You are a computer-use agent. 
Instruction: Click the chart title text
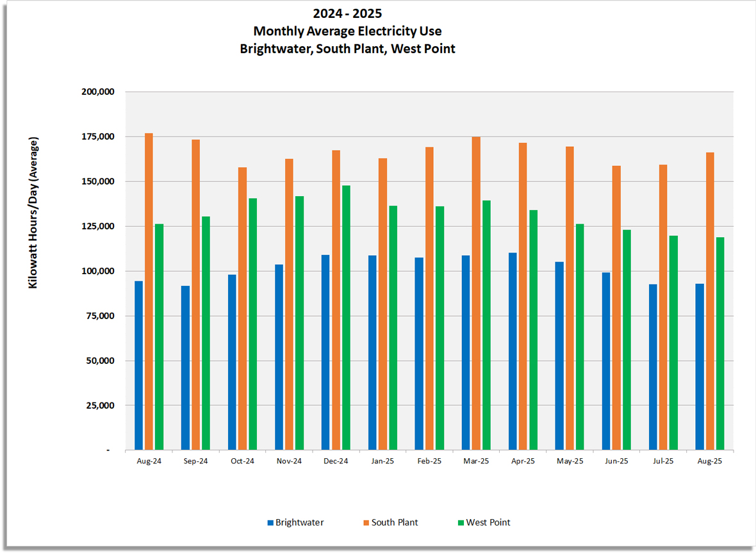[347, 31]
